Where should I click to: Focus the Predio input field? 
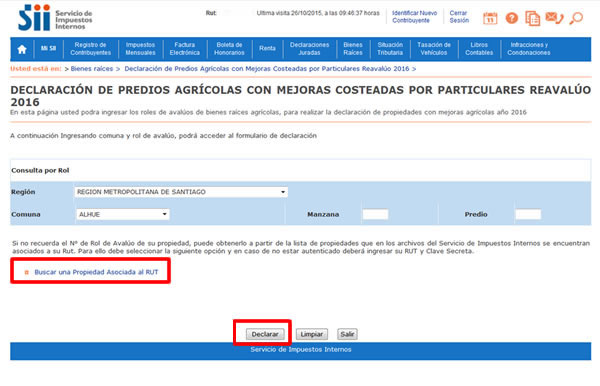[528, 214]
